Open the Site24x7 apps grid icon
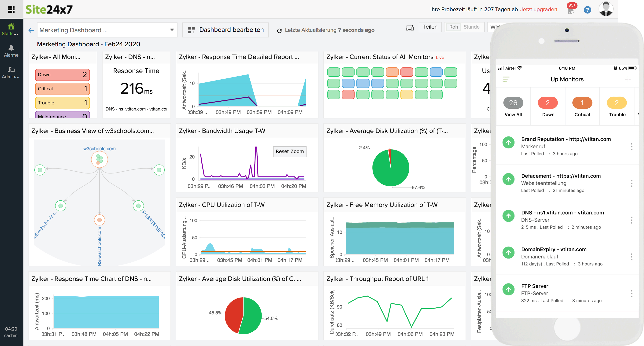The height and width of the screenshot is (346, 644). pyautogui.click(x=11, y=9)
